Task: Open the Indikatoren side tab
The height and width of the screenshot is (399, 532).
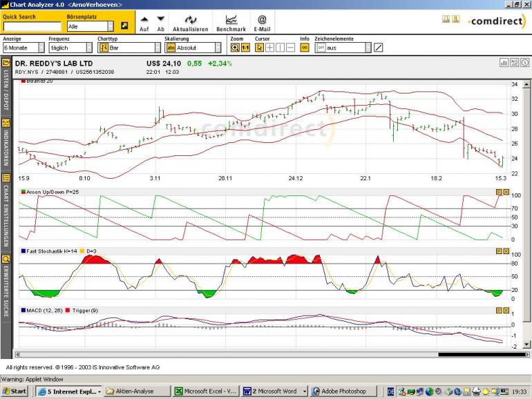Action: click(6, 146)
